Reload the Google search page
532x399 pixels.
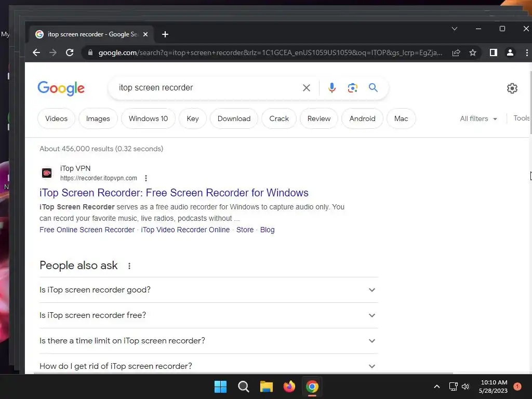(70, 52)
